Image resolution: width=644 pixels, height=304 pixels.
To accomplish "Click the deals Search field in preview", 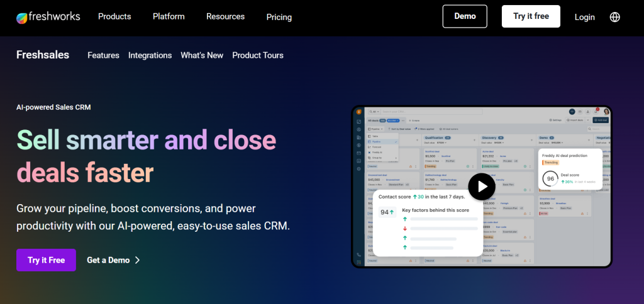I will [x=599, y=129].
